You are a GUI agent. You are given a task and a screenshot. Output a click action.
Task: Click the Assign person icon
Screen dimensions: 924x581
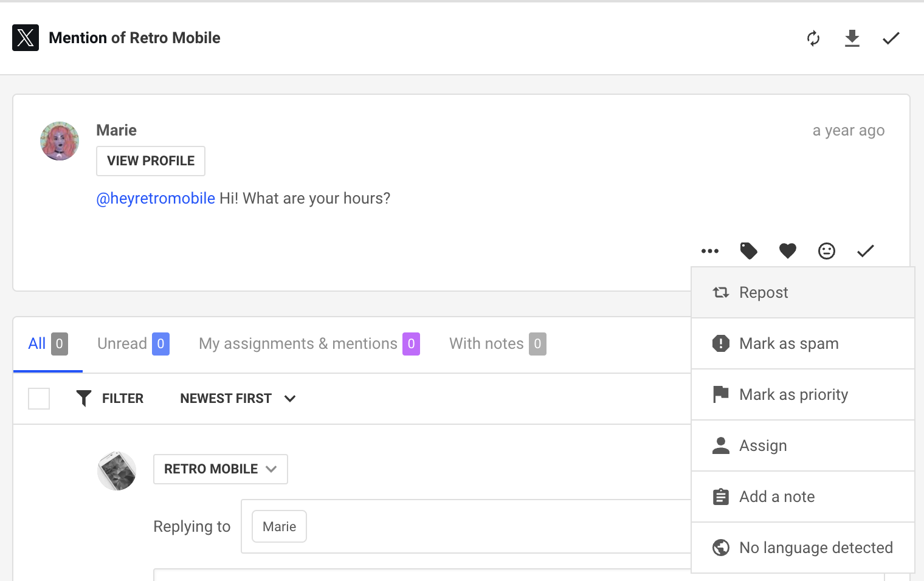tap(721, 445)
